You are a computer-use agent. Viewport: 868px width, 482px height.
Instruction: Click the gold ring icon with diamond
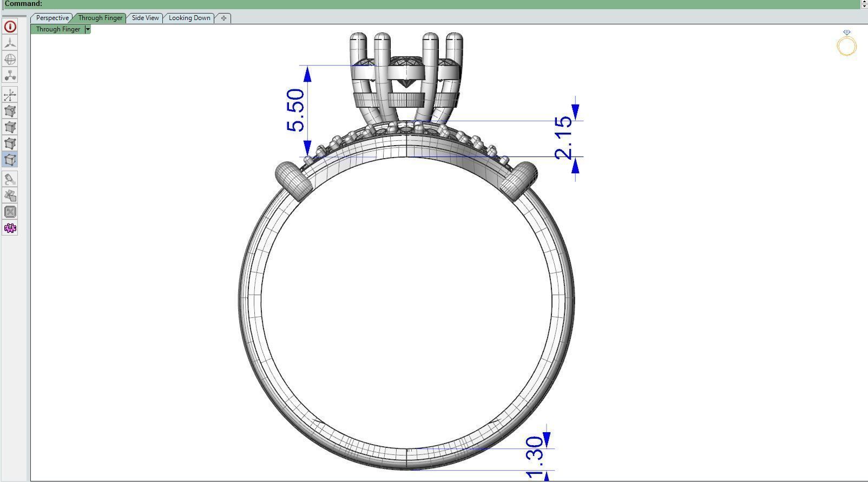click(847, 43)
